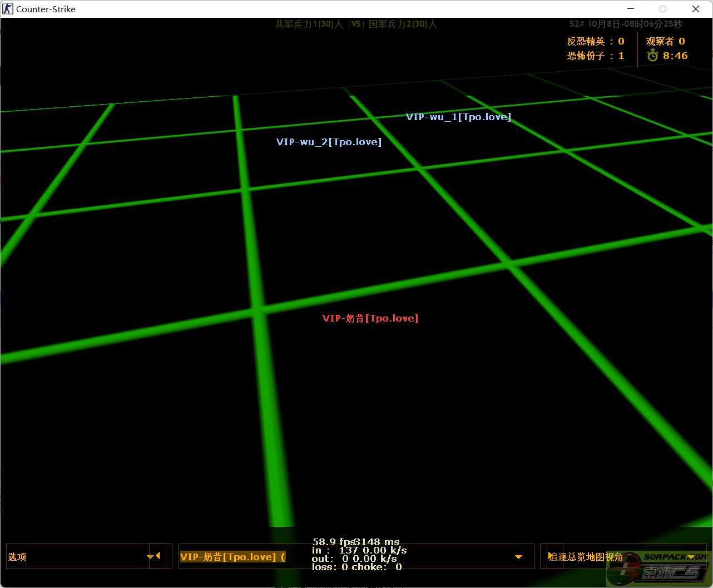The image size is (713, 588).
Task: Click red player label VIP-奶昔[Tpo.love] in map
Action: click(370, 318)
